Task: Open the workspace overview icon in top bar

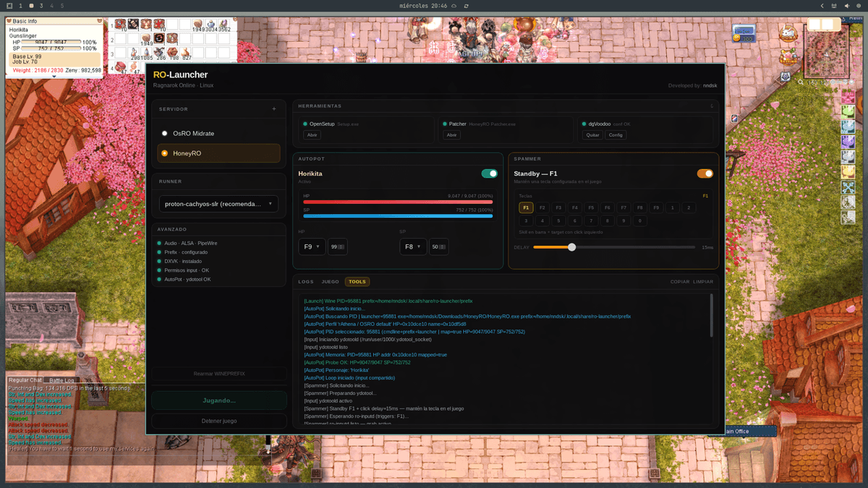Action: (x=9, y=6)
